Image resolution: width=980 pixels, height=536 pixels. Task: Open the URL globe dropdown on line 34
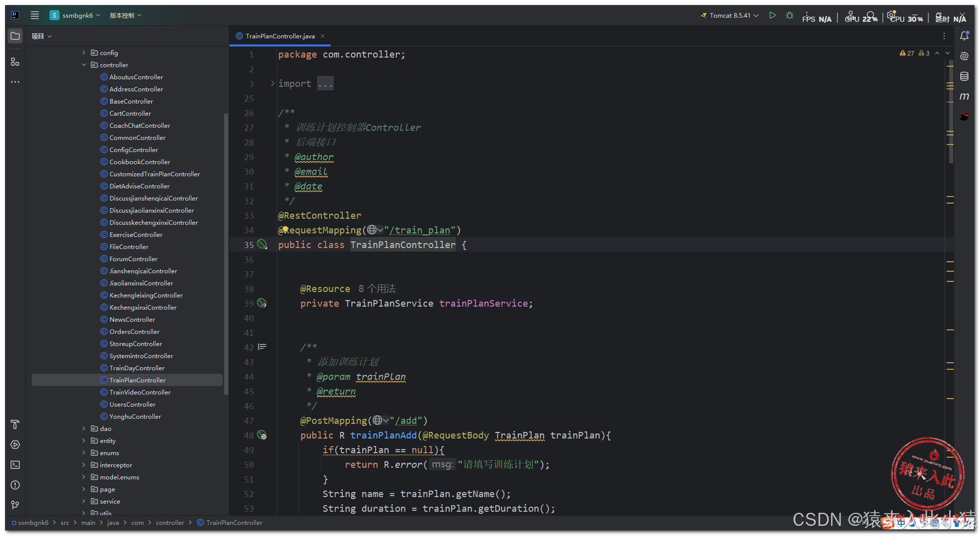click(375, 230)
